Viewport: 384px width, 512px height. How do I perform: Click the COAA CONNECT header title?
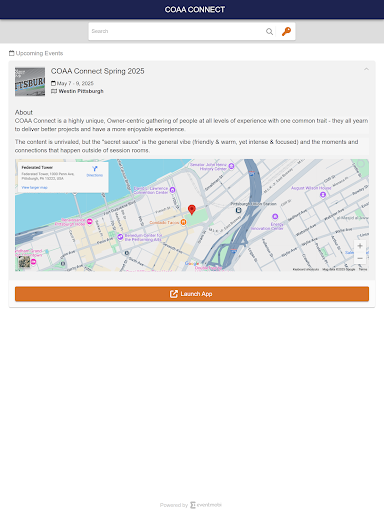[x=195, y=10]
